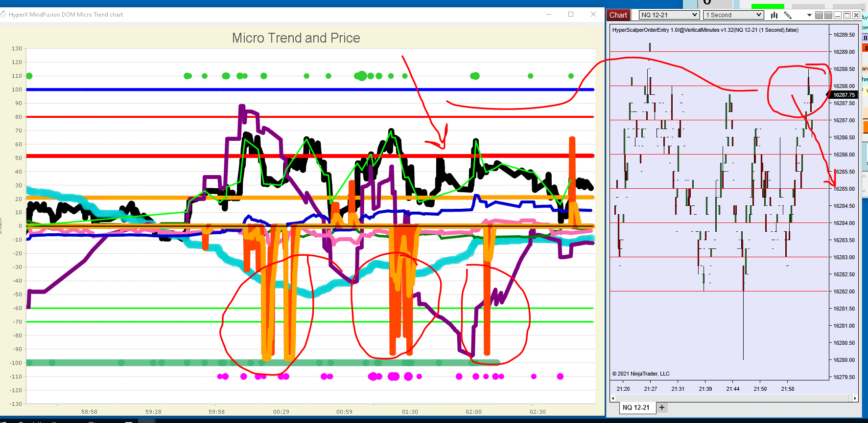
Task: Click the 58:58 time label on Micro Trend chart
Action: click(89, 412)
